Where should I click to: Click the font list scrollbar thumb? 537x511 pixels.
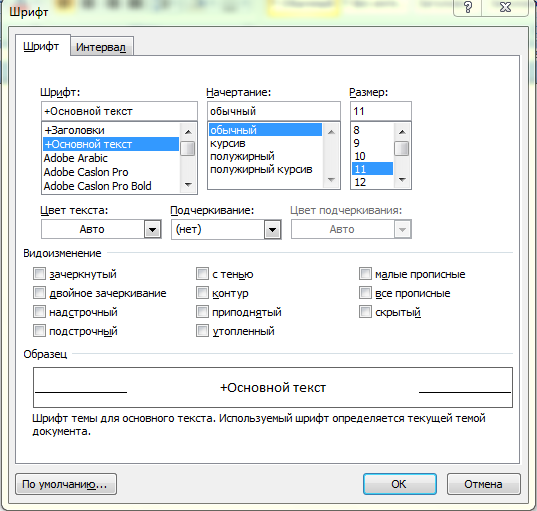188,149
